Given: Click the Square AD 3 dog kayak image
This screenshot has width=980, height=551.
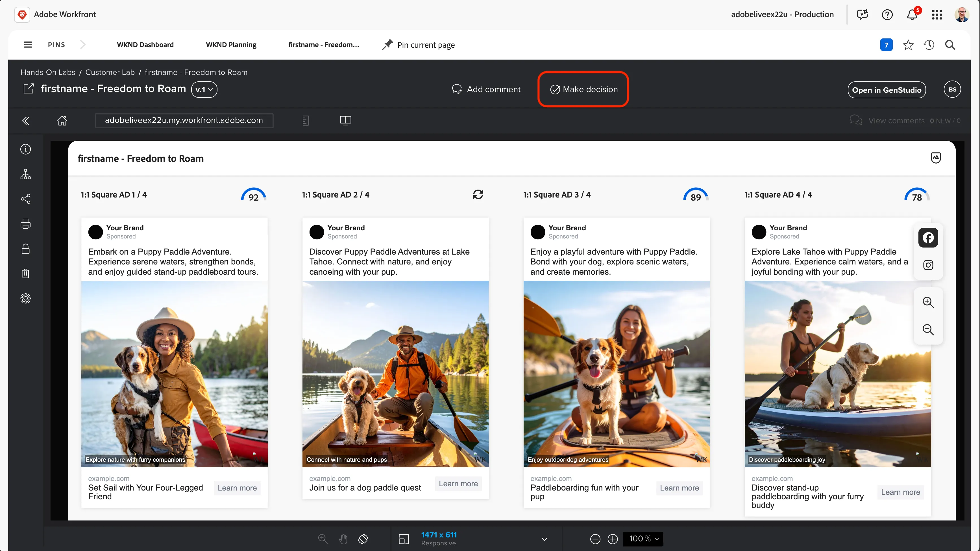Looking at the screenshot, I should (616, 374).
